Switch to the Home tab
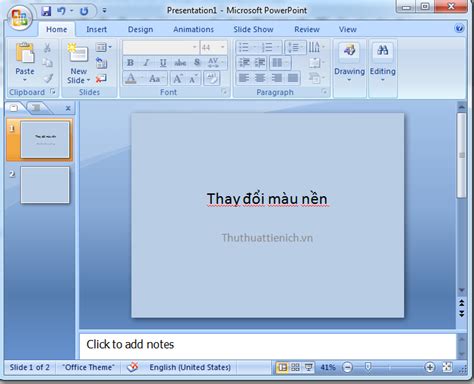The image size is (474, 384). coord(57,29)
